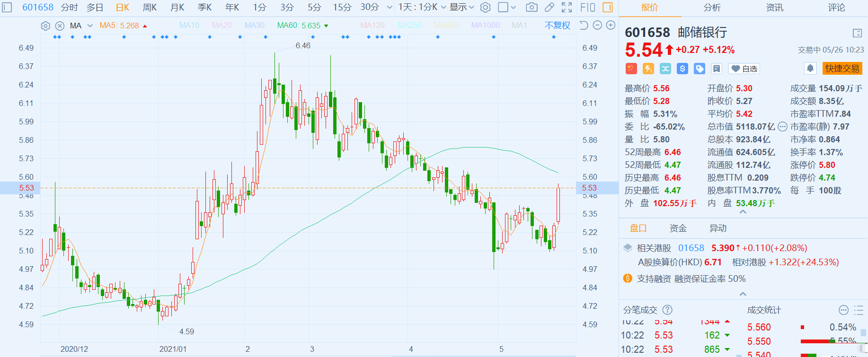The image size is (868, 357).
Task: Open the 资讯 news tab
Action: click(774, 8)
